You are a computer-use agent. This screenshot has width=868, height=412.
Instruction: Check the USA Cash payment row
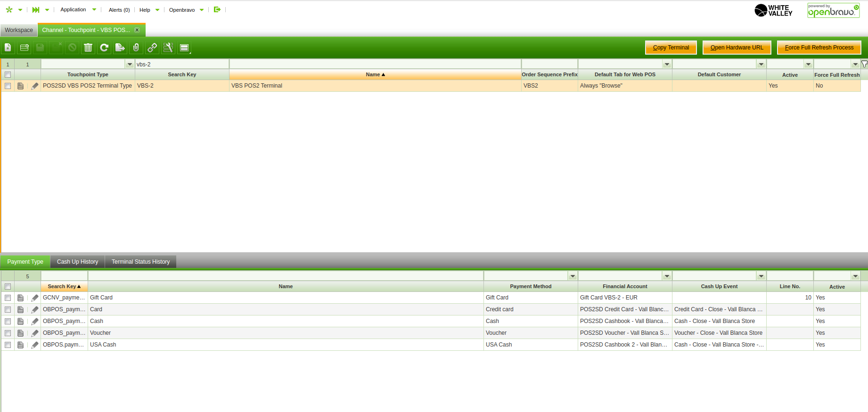click(8, 345)
